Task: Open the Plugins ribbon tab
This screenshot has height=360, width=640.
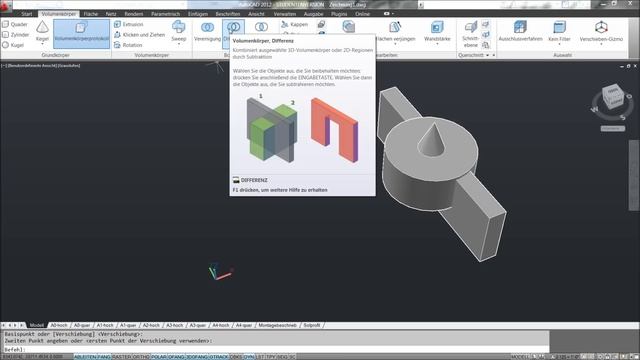Action: (x=339, y=14)
